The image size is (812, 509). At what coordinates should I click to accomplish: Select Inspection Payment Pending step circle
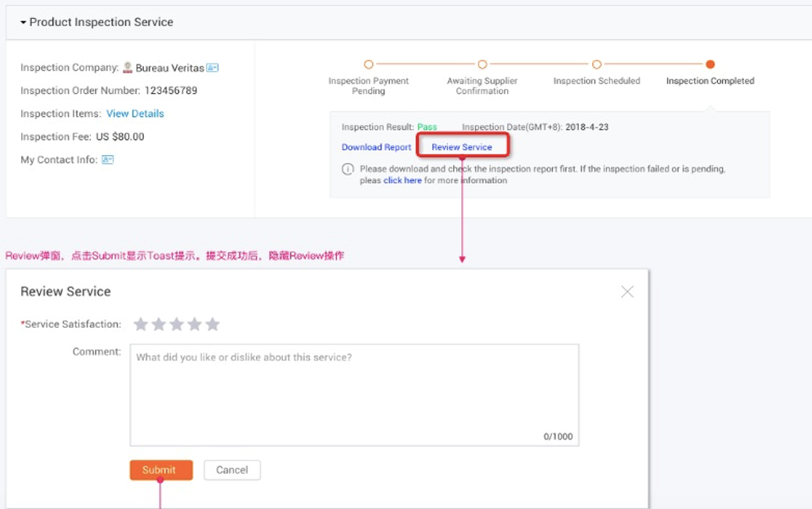pyautogui.click(x=369, y=65)
